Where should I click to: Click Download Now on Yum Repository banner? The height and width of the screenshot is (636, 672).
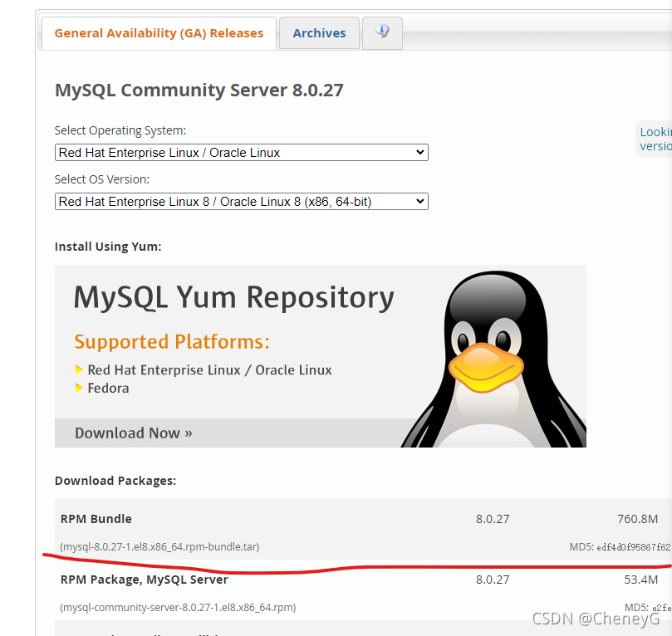pos(133,433)
